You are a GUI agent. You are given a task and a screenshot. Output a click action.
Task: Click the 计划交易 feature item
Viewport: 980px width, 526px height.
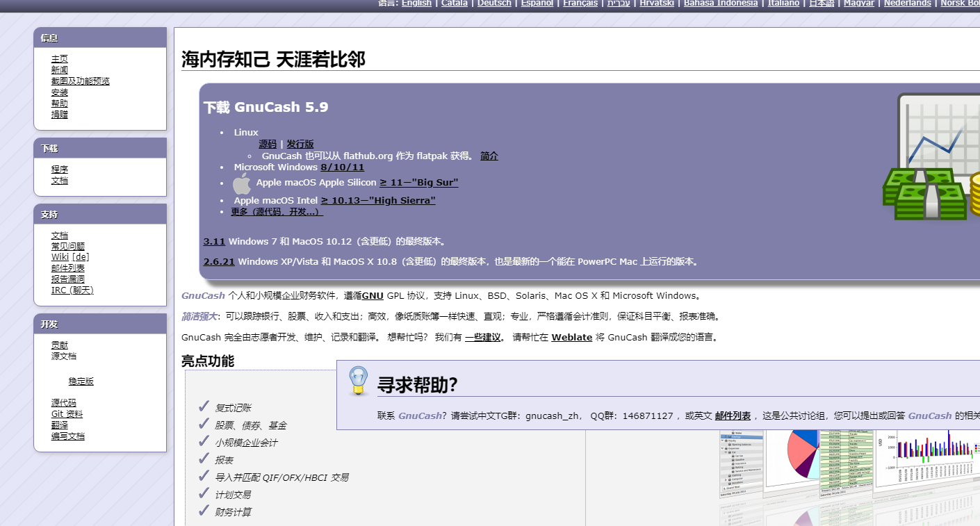pyautogui.click(x=233, y=495)
